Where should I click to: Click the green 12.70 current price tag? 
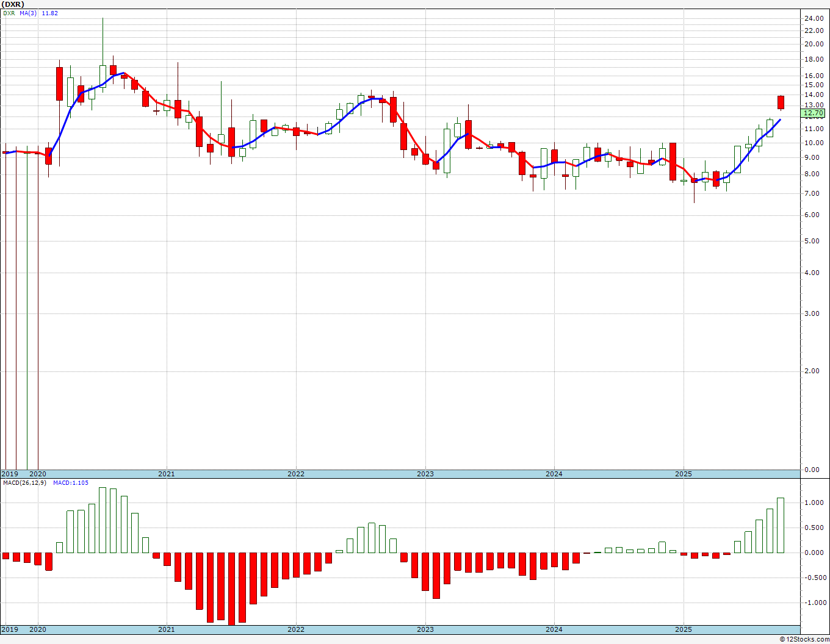[813, 113]
